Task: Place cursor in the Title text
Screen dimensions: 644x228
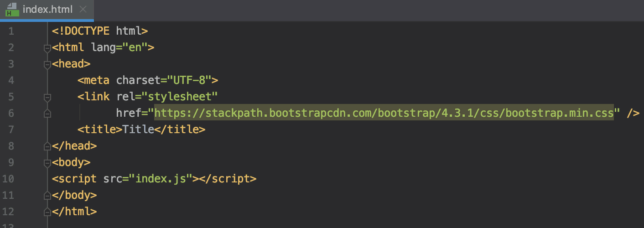Action: [139, 130]
